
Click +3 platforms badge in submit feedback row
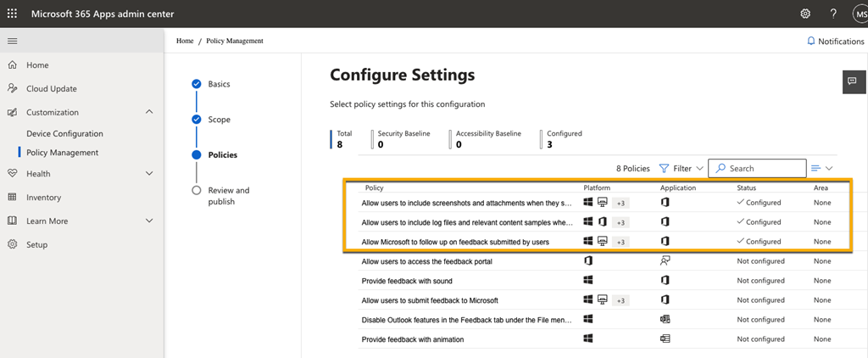[620, 300]
